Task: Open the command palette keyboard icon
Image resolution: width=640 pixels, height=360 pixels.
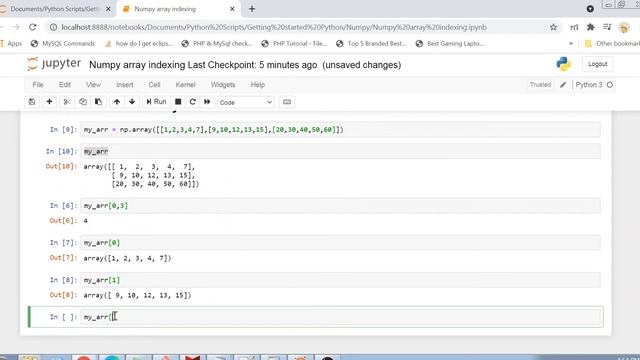Action: [287, 102]
